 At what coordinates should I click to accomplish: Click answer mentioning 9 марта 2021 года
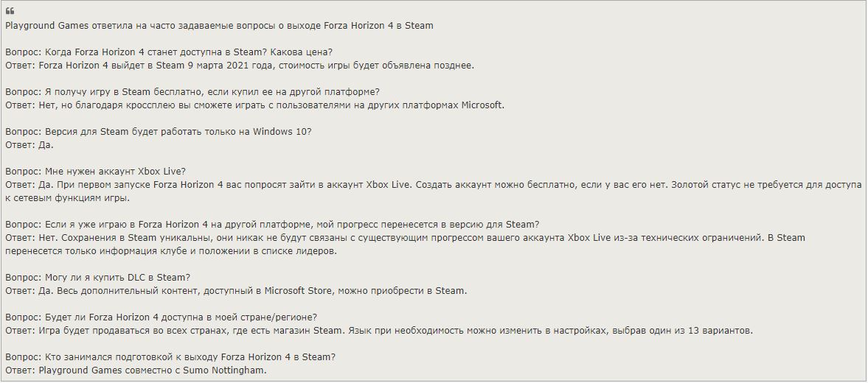(240, 66)
